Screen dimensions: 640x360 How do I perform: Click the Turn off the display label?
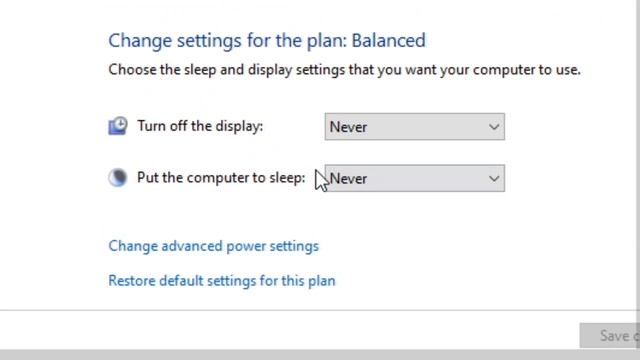tap(200, 126)
